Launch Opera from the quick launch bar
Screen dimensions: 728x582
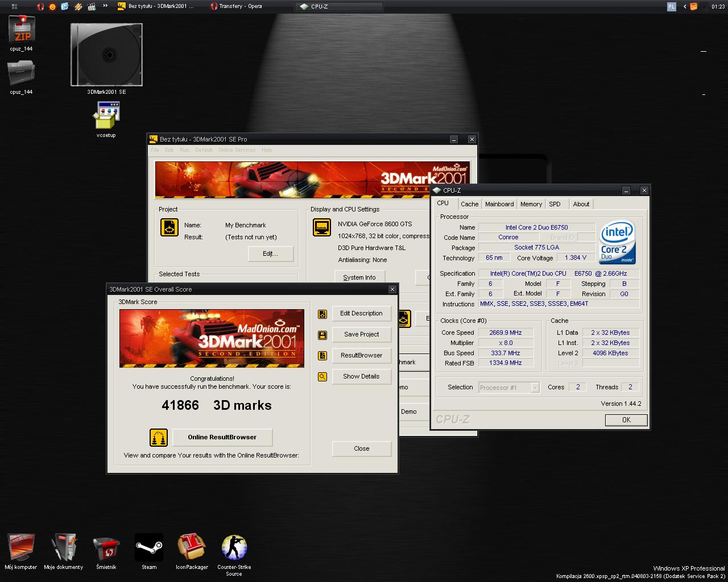(40, 6)
